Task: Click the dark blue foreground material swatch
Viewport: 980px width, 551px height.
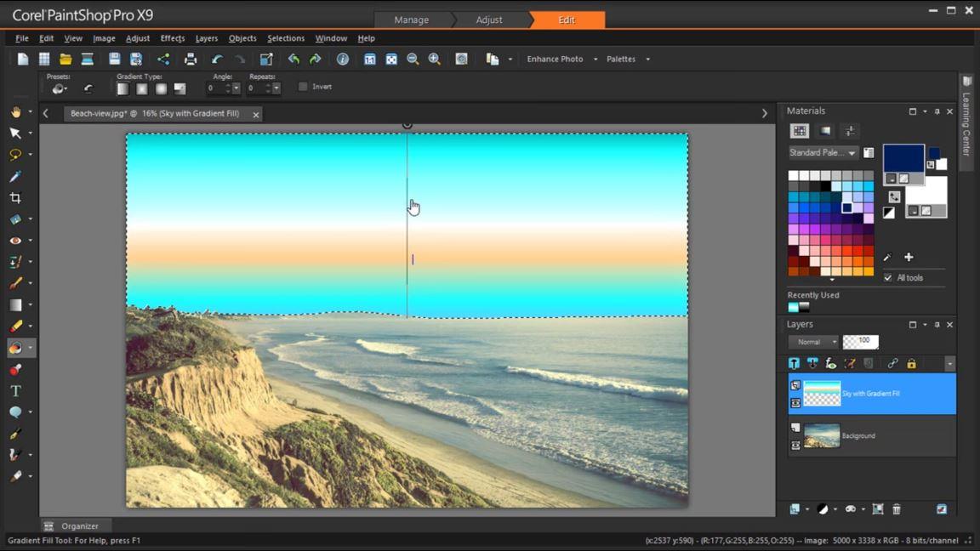Action: 903,158
